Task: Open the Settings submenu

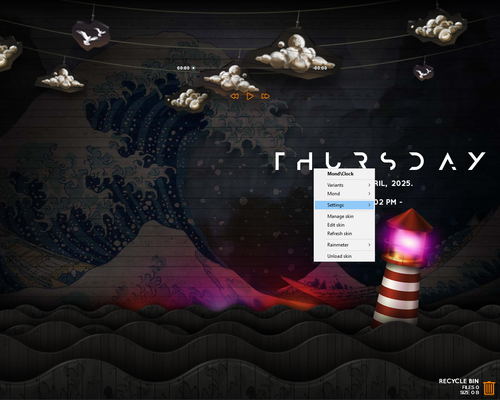Action: point(344,205)
